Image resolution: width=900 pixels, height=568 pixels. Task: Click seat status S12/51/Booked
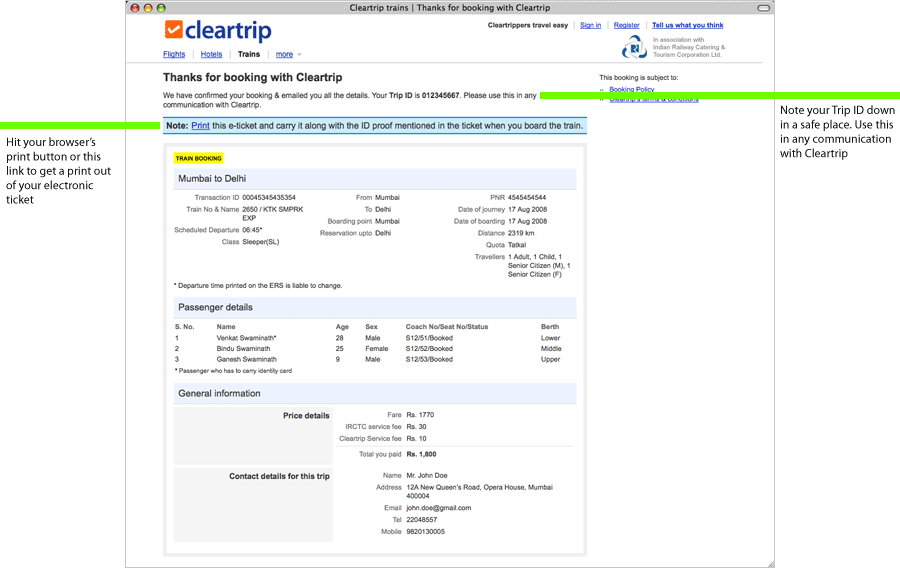[x=429, y=338]
